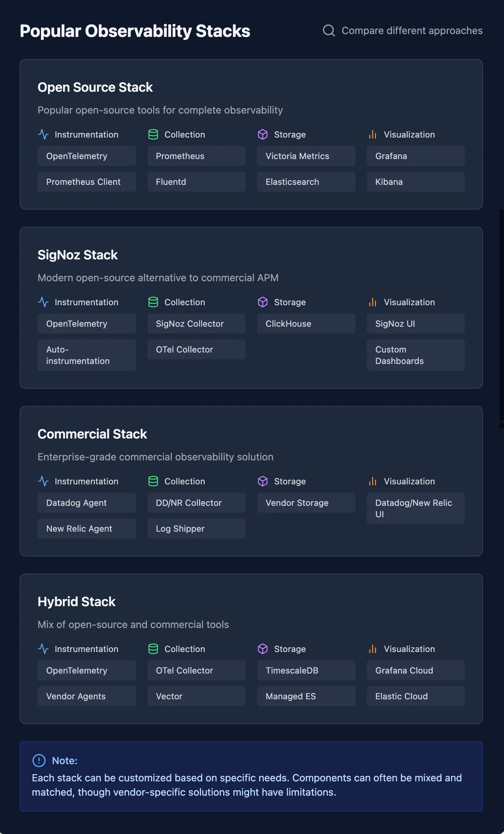Select the ClickHouse chip

click(x=306, y=323)
